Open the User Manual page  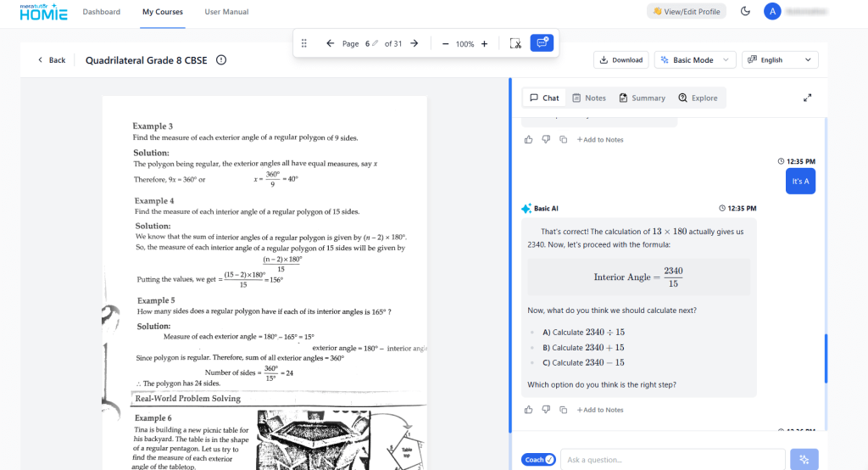pos(226,12)
